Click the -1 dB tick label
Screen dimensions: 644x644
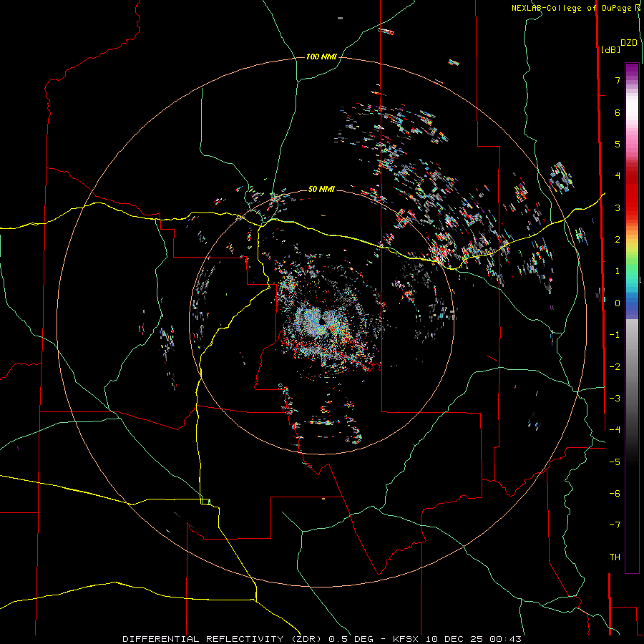pos(615,335)
